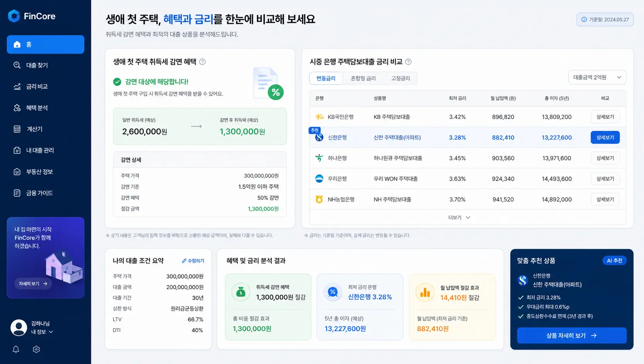
Task: Click help icon next to 취득세 감면 혜택
Action: (x=202, y=62)
